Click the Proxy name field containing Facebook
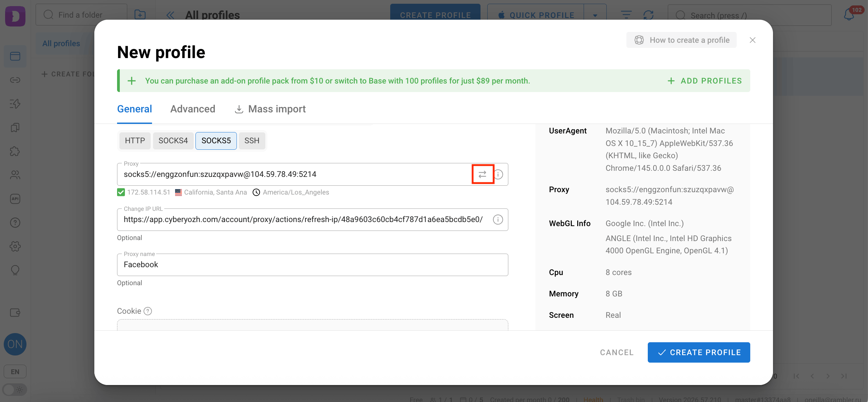 coord(312,264)
